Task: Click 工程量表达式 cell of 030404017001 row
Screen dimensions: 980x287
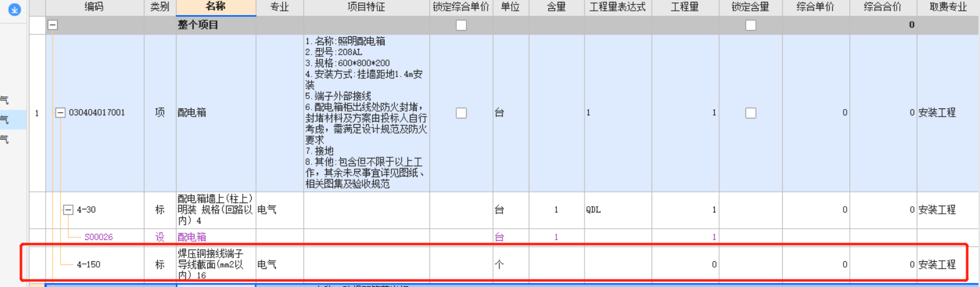Action: click(x=618, y=113)
